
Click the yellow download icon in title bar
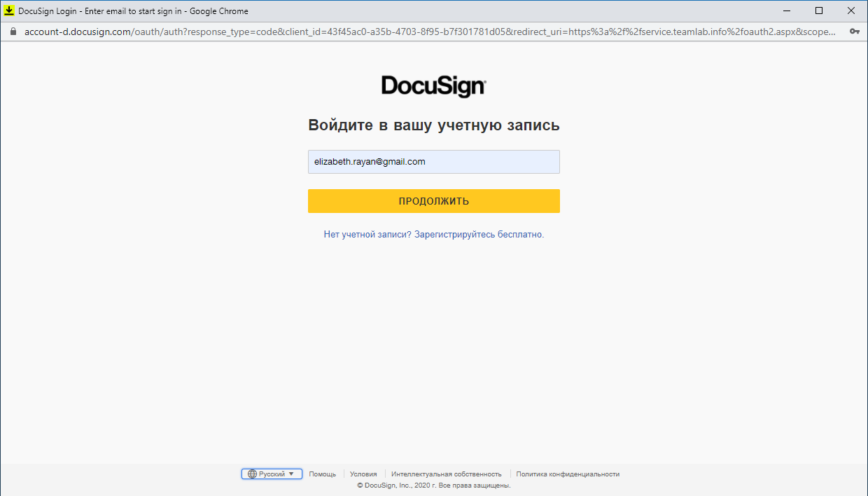click(10, 11)
